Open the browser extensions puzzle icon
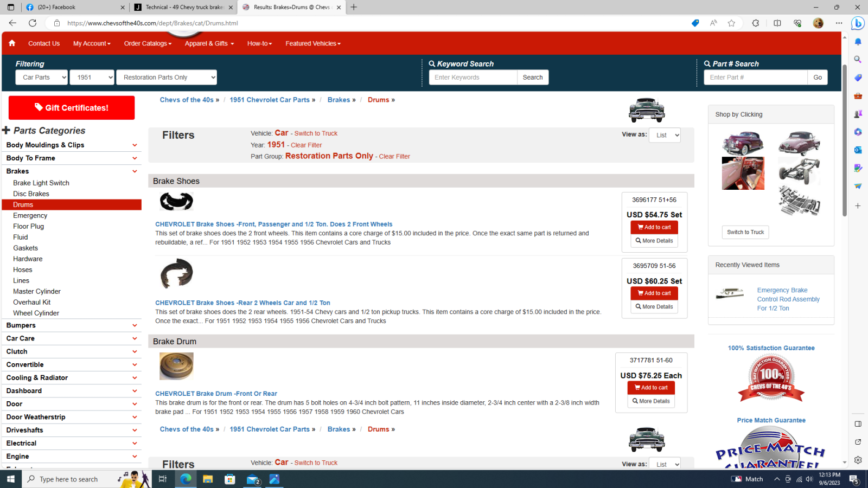Viewport: 868px width, 488px height. point(755,23)
